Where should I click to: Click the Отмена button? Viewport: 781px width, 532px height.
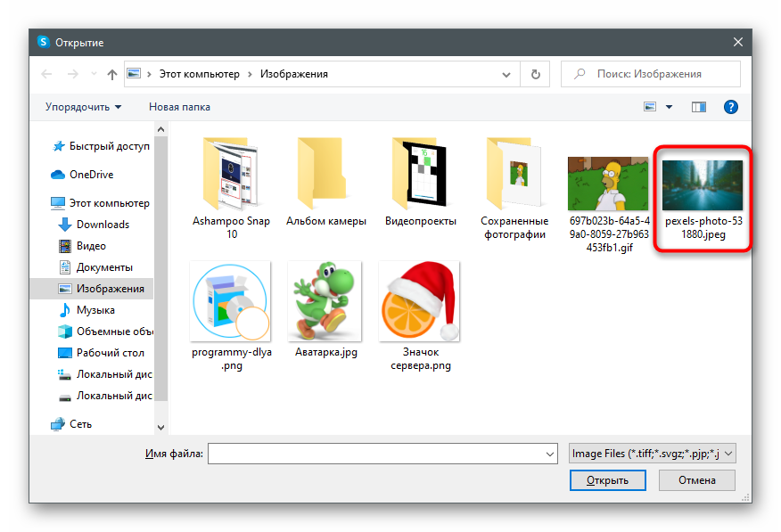[x=697, y=480]
